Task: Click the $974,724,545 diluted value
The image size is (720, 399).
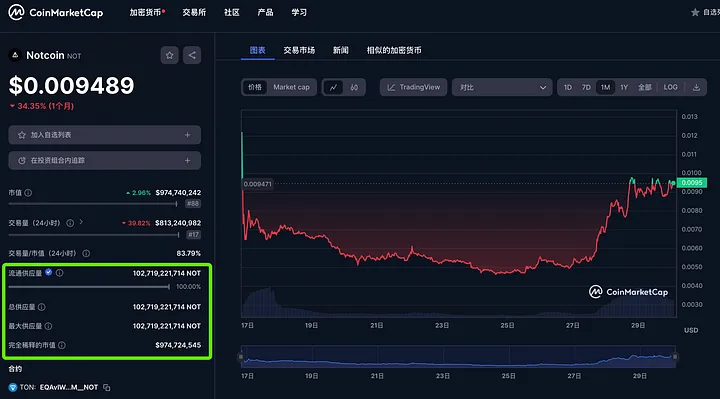Action: (x=178, y=345)
